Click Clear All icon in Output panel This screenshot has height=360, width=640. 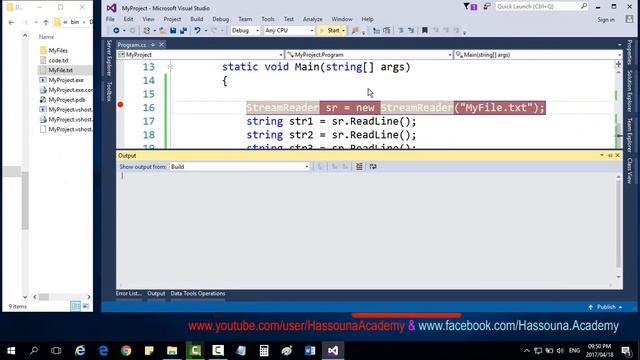(359, 167)
